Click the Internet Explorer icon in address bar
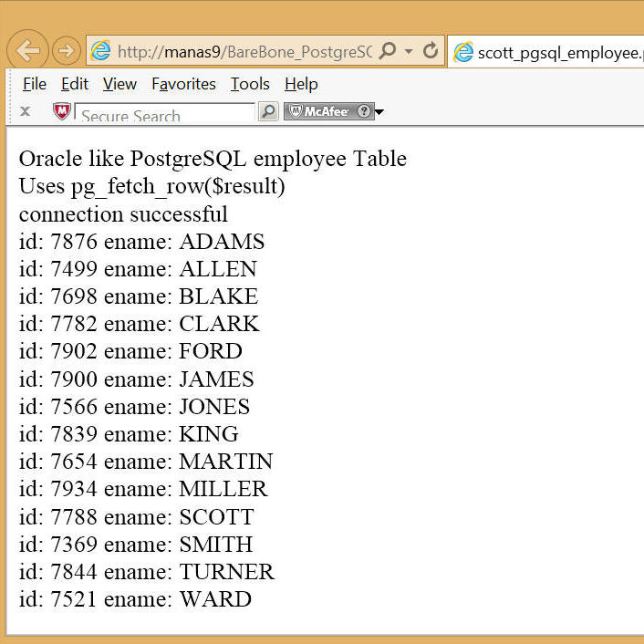Image resolution: width=644 pixels, height=644 pixels. click(x=100, y=51)
